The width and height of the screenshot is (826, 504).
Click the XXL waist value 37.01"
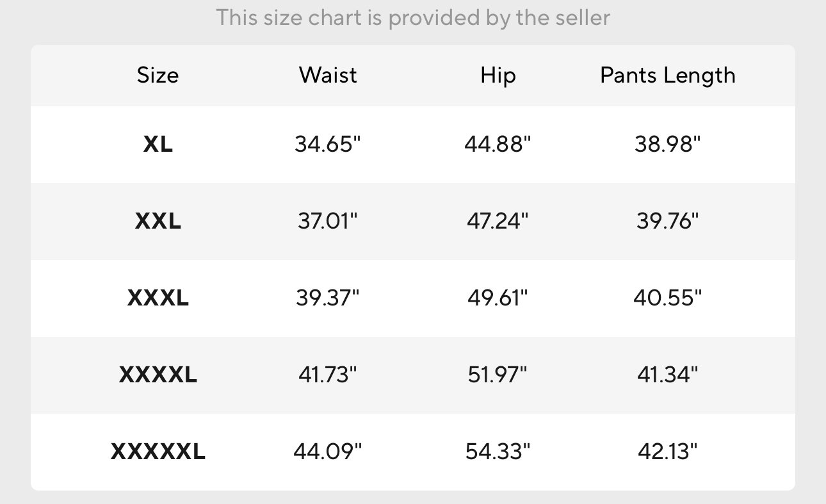[x=328, y=222]
